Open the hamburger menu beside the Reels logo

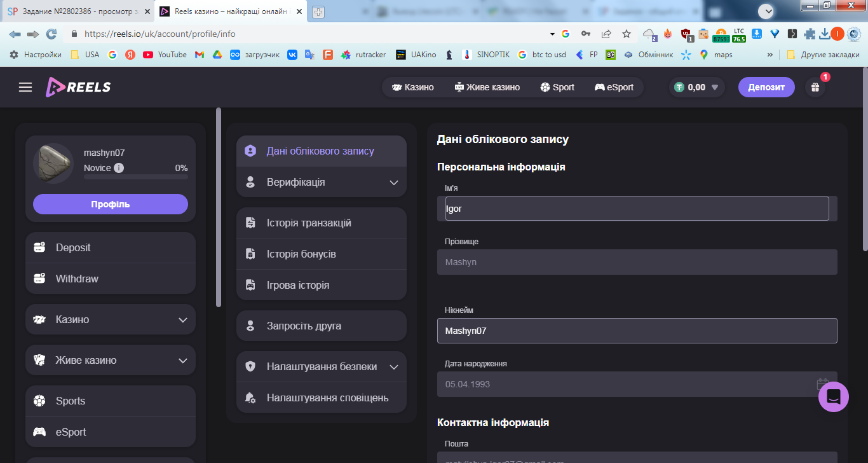click(25, 87)
